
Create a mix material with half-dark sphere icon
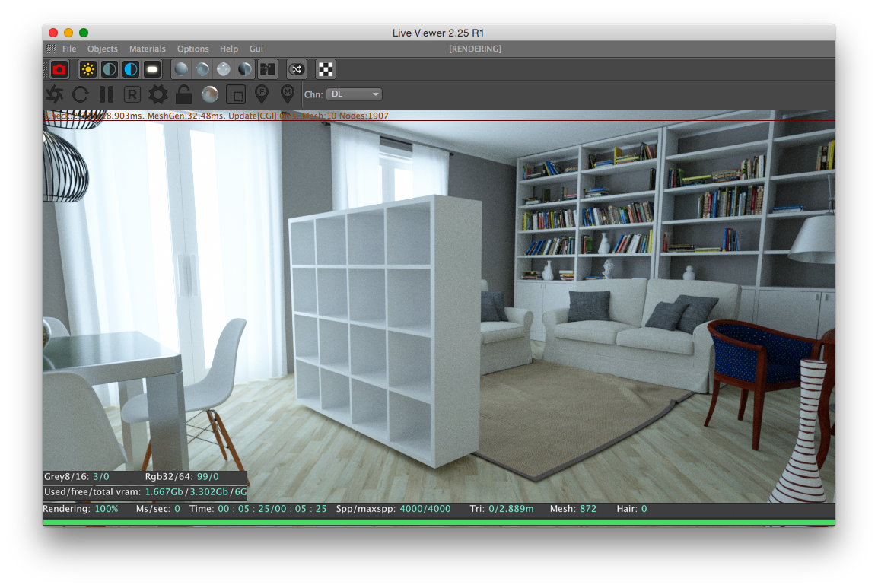tap(245, 69)
